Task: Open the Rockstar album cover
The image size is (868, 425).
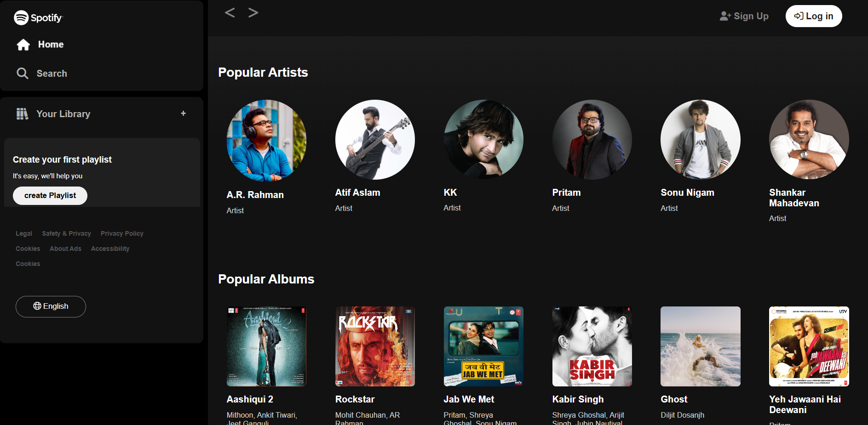Action: click(x=375, y=346)
